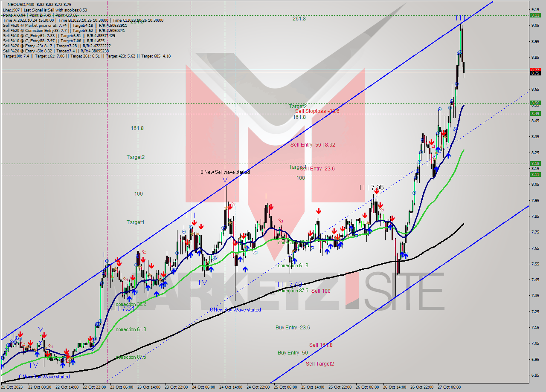Click the 'Sell Entry -23.6' label

coord(317,169)
